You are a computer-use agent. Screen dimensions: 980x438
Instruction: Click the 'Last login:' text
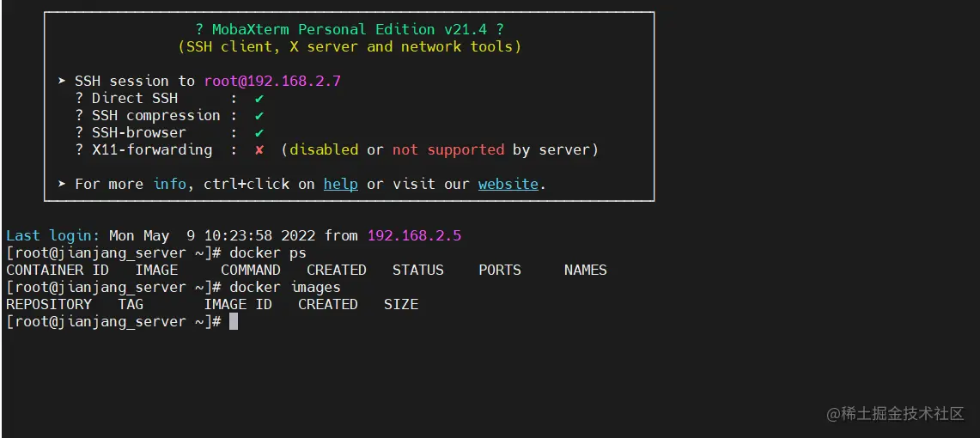point(52,236)
